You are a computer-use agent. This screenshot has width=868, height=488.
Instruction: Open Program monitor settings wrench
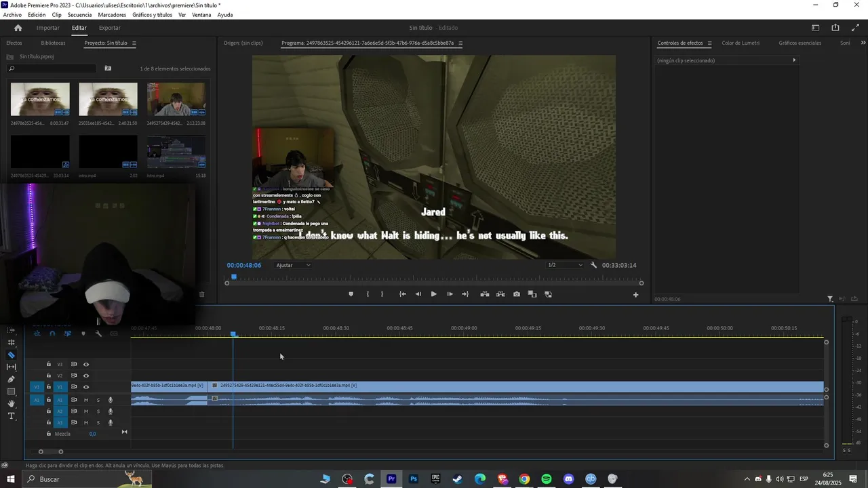tap(594, 265)
